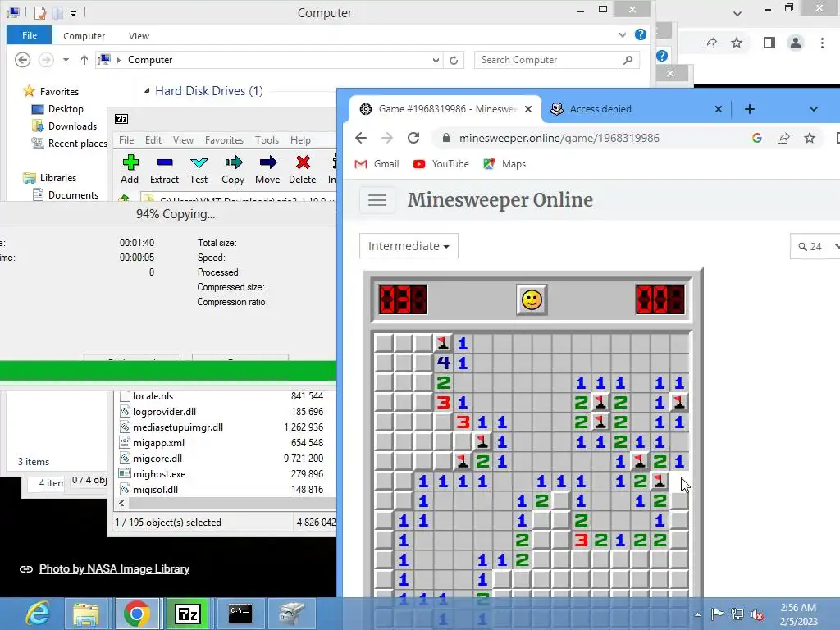This screenshot has width=840, height=630.
Task: Expand the Explorer ribbon chevron
Action: (x=622, y=34)
